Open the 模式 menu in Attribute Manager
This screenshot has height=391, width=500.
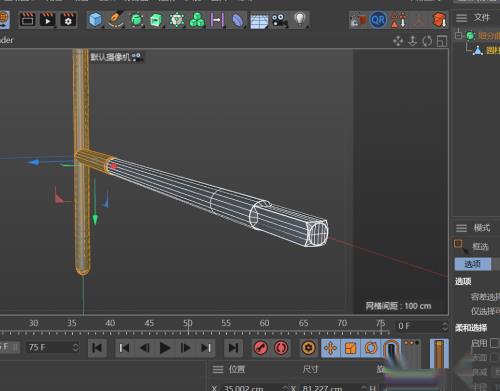(482, 228)
